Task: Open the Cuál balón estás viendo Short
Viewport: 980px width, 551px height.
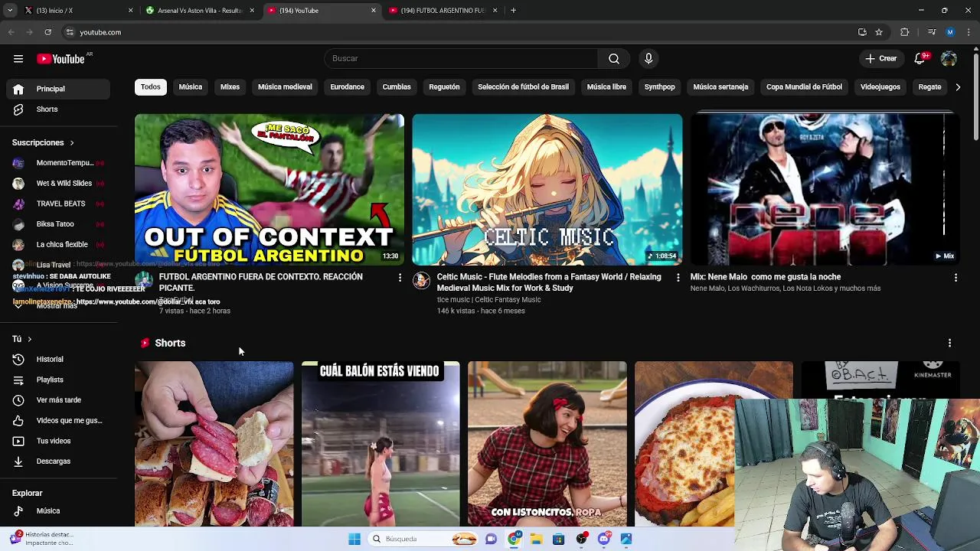Action: coord(381,444)
